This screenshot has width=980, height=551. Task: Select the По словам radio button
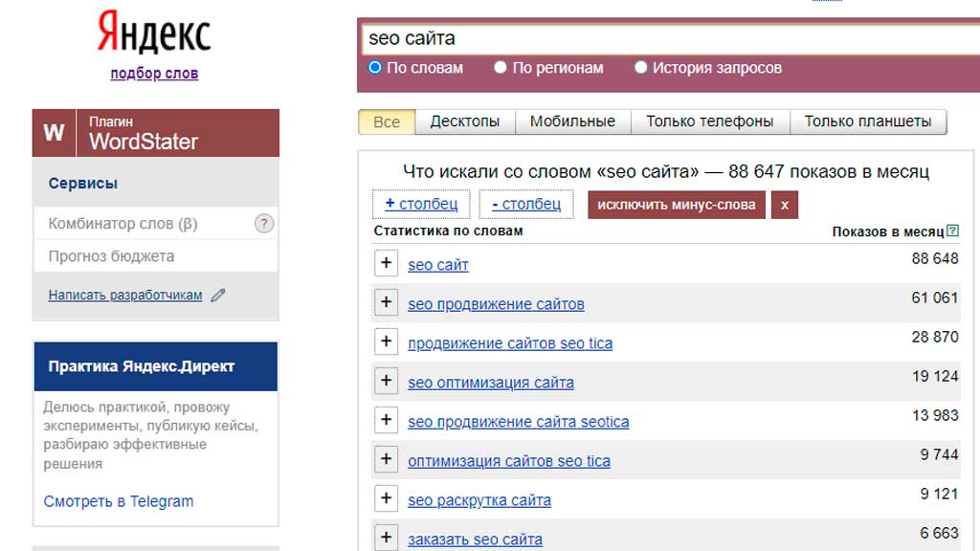coord(374,67)
